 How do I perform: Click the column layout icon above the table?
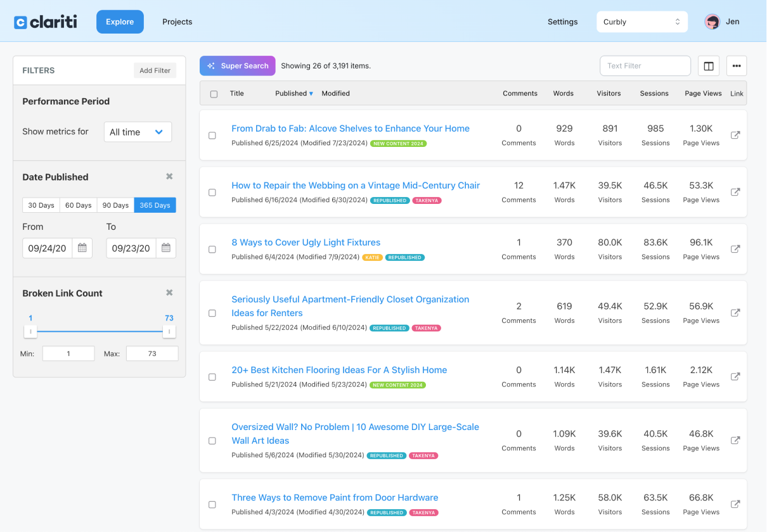(708, 65)
